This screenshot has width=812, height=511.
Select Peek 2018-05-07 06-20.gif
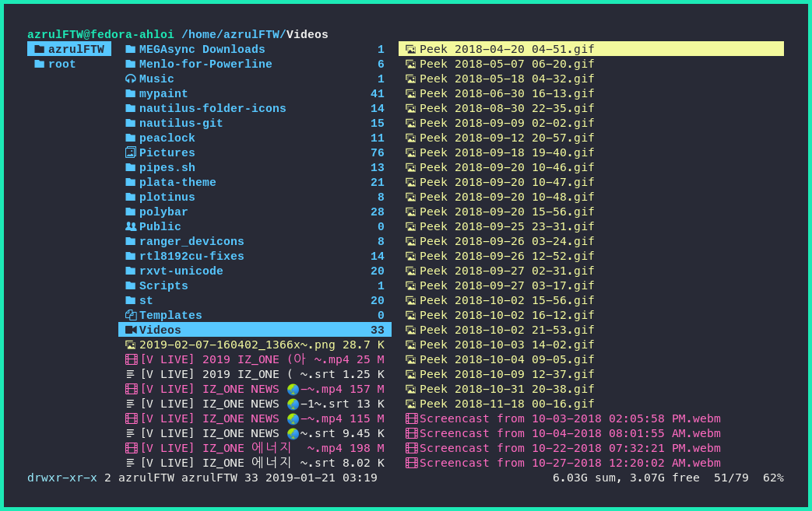591,64
